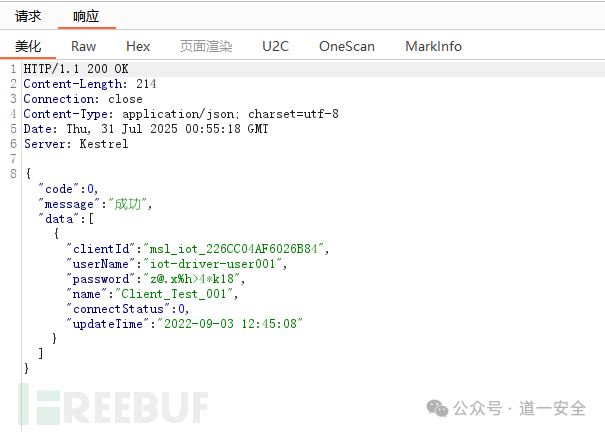The image size is (605, 432).
Task: Open the Hex view tab
Action: [x=138, y=46]
